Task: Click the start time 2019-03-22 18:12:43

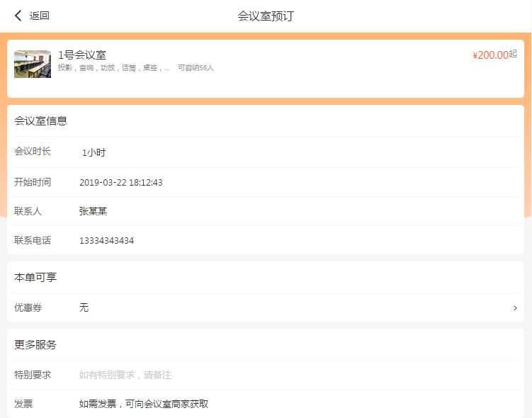Action: 121,183
